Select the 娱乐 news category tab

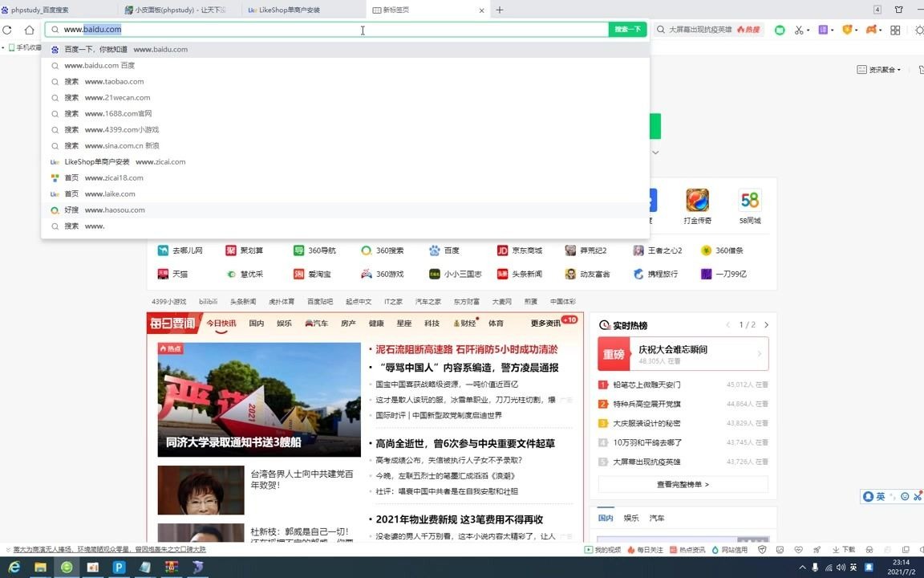click(285, 323)
